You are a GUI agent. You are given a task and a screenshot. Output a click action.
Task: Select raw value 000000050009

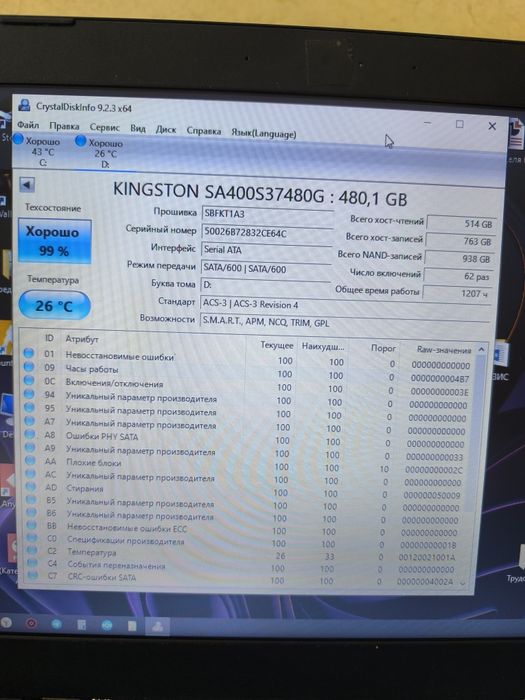[x=432, y=496]
